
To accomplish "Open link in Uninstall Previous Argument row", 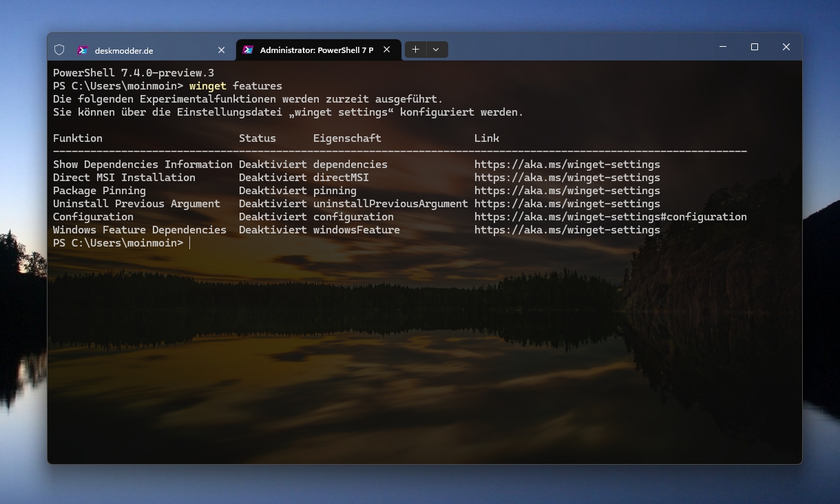I will pos(567,204).
